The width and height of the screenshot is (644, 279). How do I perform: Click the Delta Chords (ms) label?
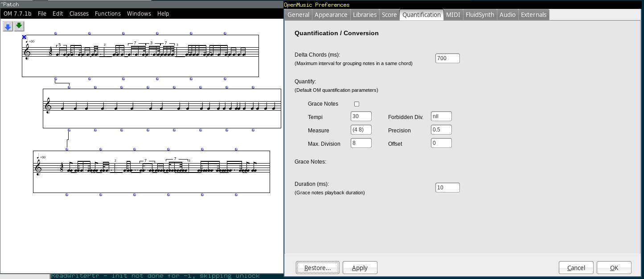317,55
